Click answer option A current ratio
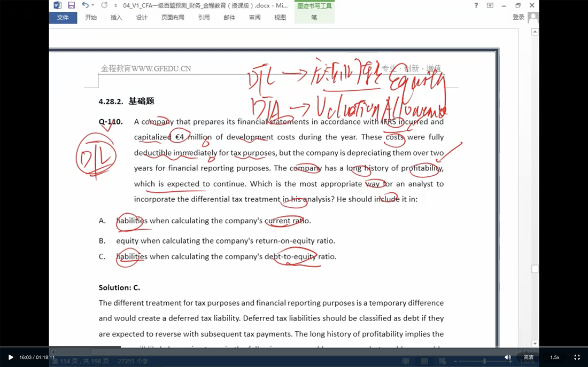Image resolution: width=588 pixels, height=367 pixels. (213, 221)
